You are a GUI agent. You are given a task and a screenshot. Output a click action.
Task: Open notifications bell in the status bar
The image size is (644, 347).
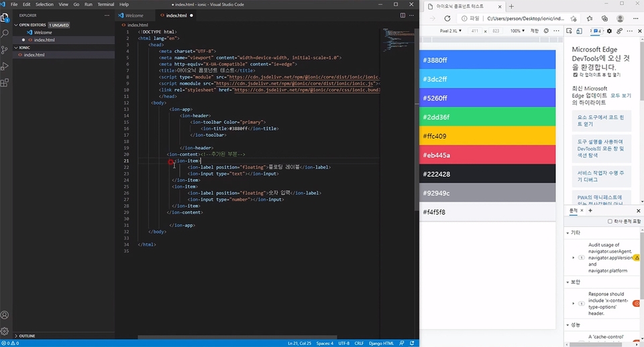coord(412,343)
